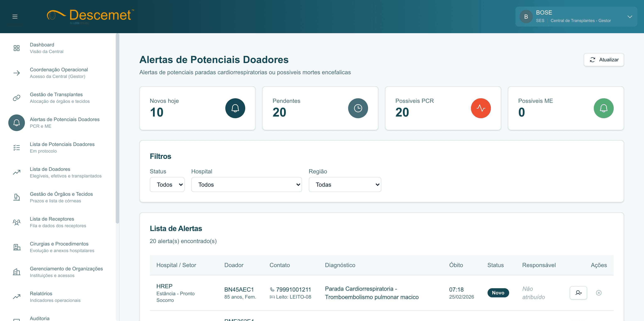The width and height of the screenshot is (644, 321).
Task: Click the Atualizar refresh button
Action: (604, 60)
